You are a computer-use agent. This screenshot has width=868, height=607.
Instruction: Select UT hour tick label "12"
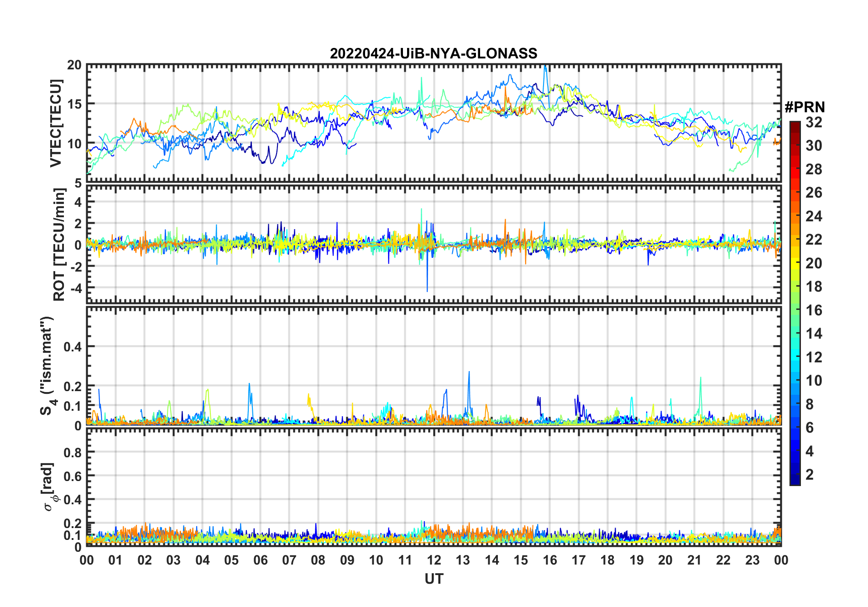tap(434, 560)
